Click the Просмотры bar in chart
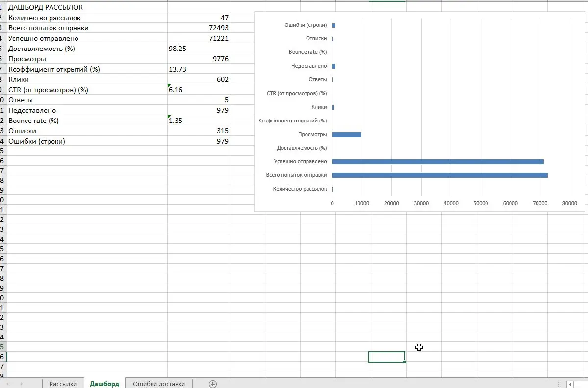This screenshot has width=588, height=388. (347, 134)
